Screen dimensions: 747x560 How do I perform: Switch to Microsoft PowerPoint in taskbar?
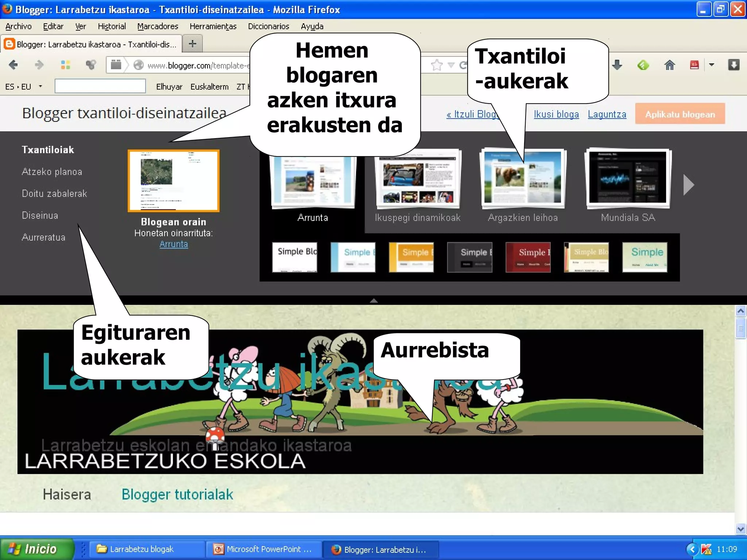[x=263, y=549]
